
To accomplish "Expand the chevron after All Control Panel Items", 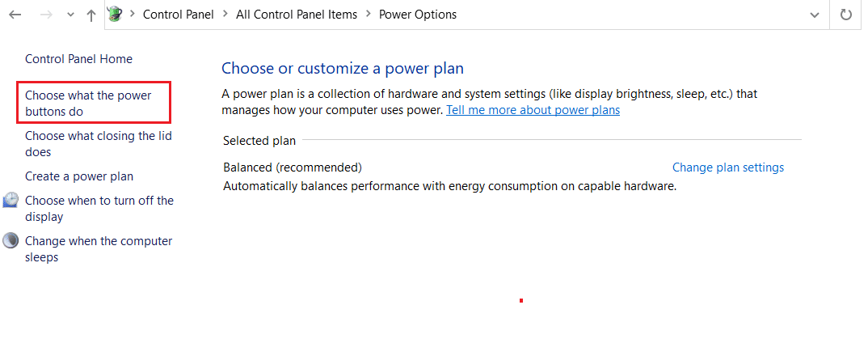I will [x=369, y=15].
